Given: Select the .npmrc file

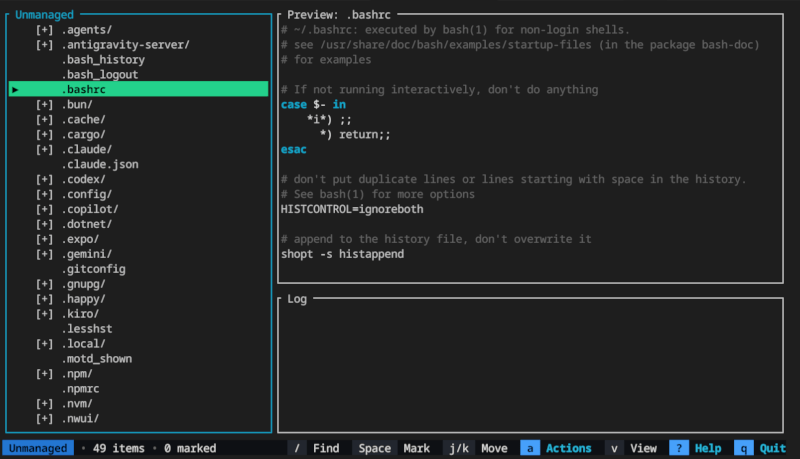Looking at the screenshot, I should [x=81, y=389].
